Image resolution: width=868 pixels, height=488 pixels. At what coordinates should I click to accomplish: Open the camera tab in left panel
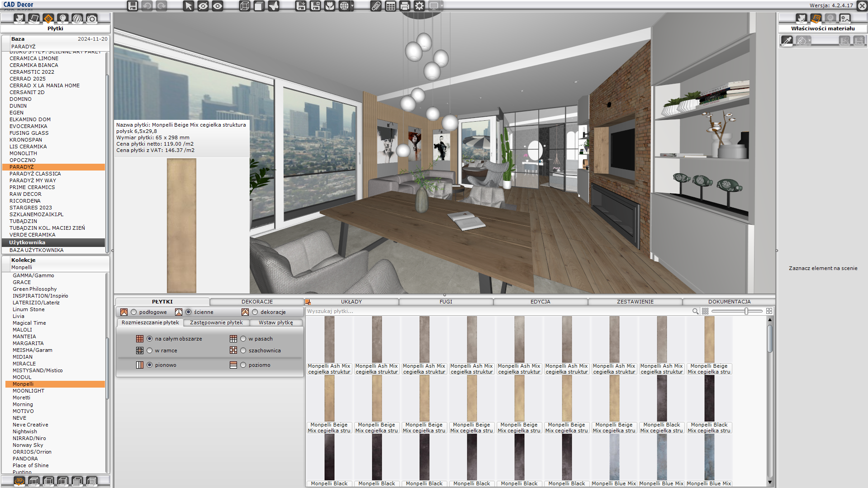click(92, 19)
